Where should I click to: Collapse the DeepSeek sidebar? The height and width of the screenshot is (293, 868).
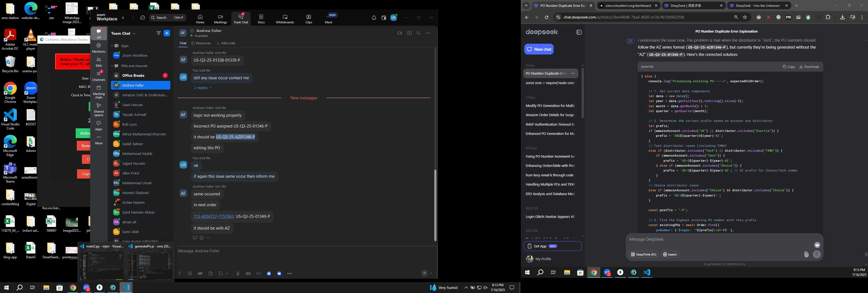[x=579, y=32]
